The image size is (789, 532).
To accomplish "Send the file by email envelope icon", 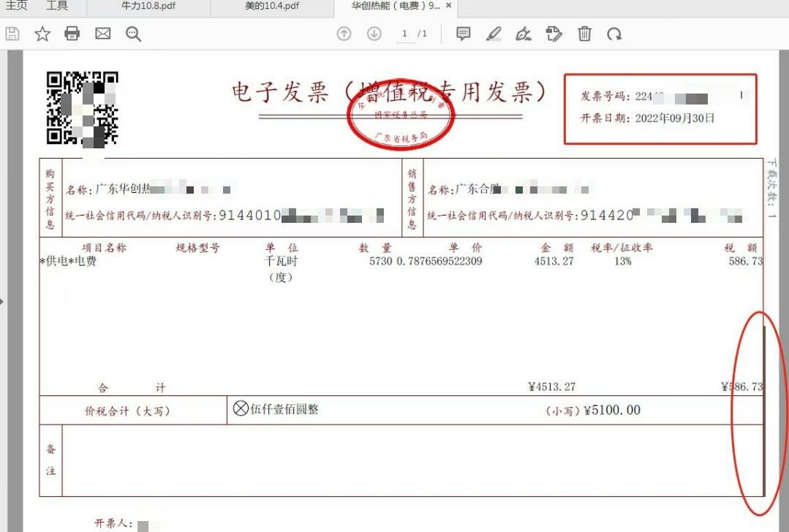I will 102,34.
